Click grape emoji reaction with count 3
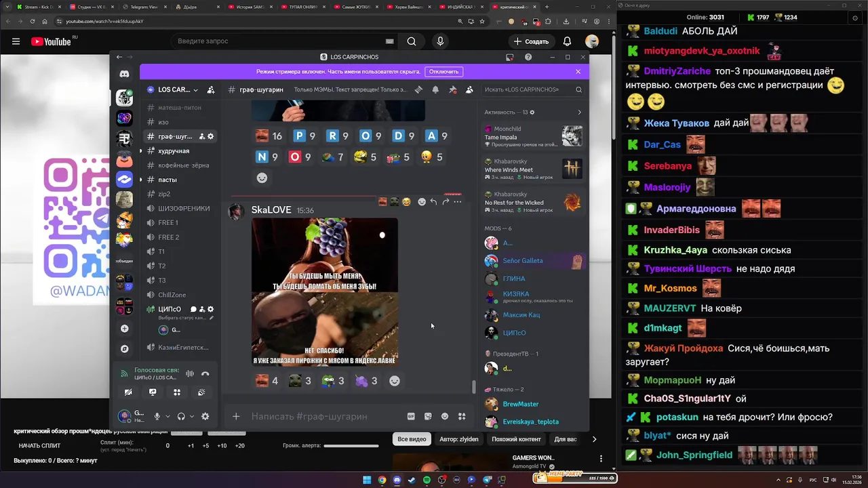Screen dimensions: 868x488 tap(367, 381)
